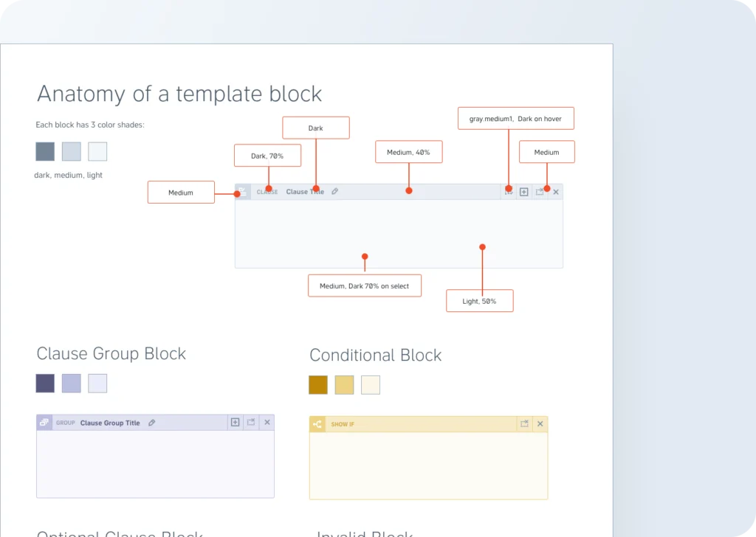The height and width of the screenshot is (537, 756).
Task: Click the dashed-box remove icon in SHOW IF header
Action: (525, 424)
